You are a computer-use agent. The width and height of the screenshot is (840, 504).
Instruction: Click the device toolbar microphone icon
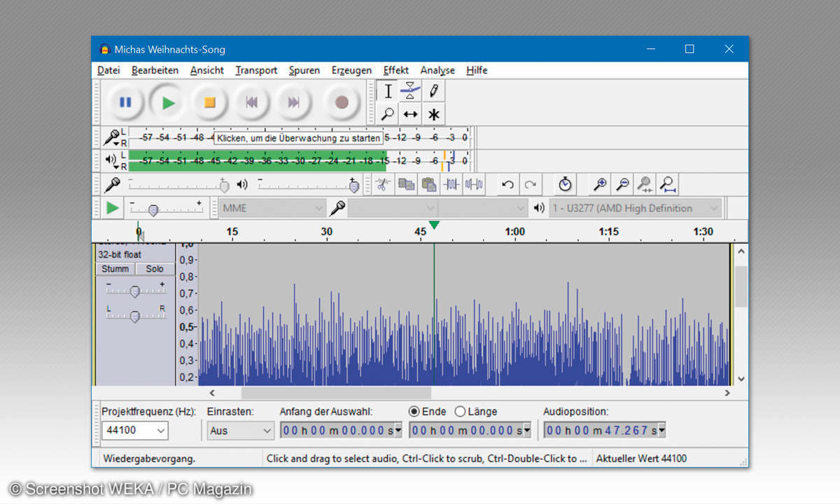pyautogui.click(x=338, y=208)
